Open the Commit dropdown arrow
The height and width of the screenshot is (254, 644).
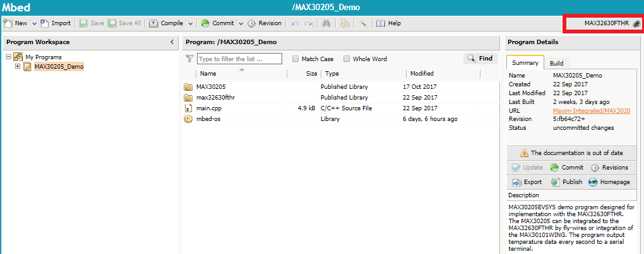(x=241, y=23)
